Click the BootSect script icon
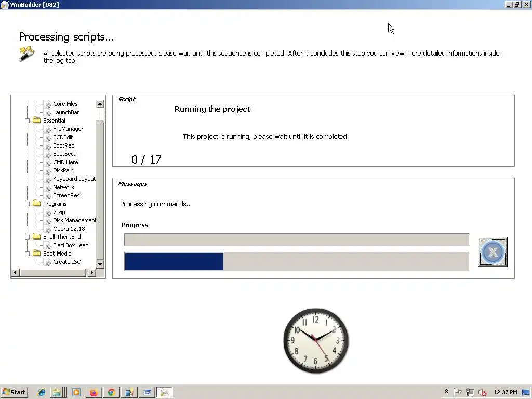The height and width of the screenshot is (399, 532). [48, 154]
